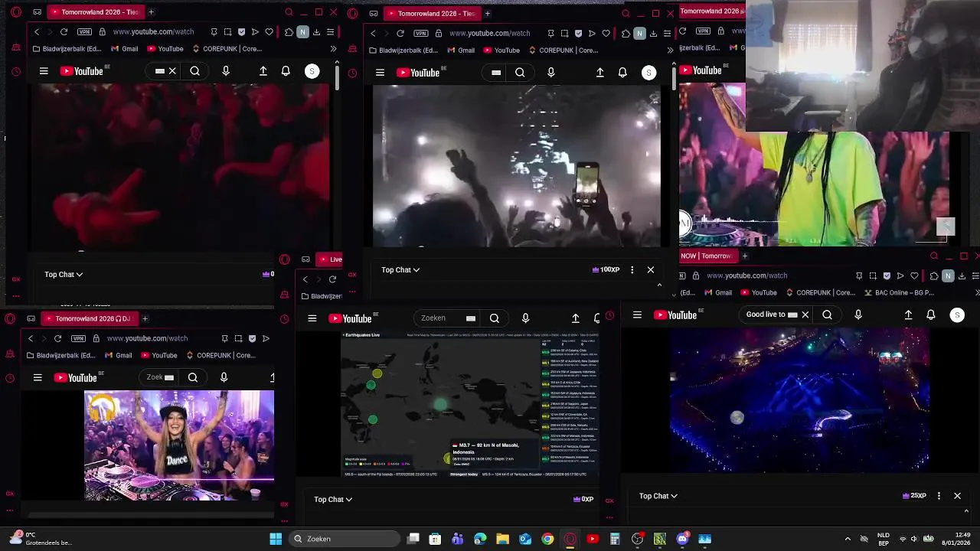Expand Top Chat dropdown in bottom-middle window

(x=333, y=499)
